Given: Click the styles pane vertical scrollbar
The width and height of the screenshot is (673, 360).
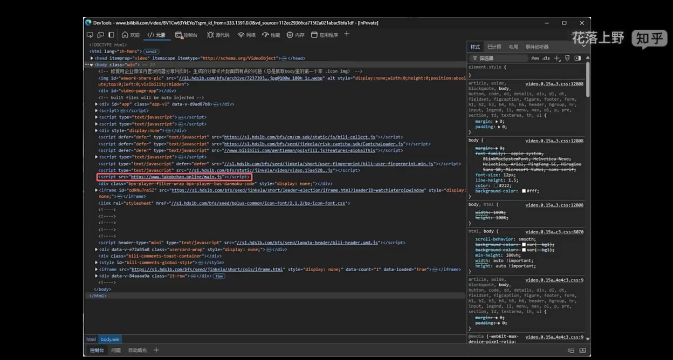Looking at the screenshot, I should point(587,79).
